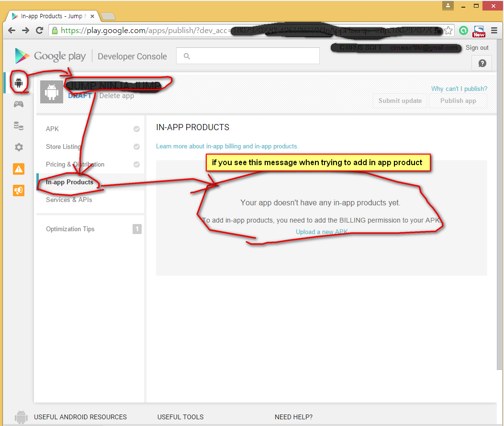Bookmark the page with the star icon
This screenshot has width=504, height=426.
click(x=448, y=31)
